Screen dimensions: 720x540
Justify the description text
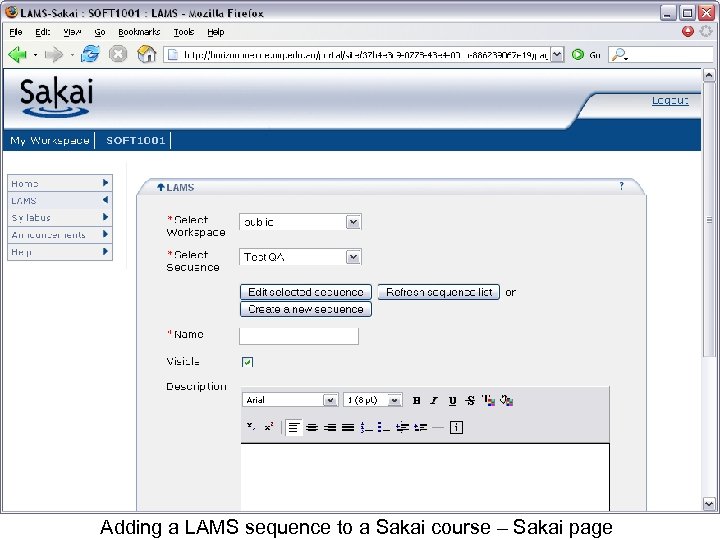coord(348,428)
